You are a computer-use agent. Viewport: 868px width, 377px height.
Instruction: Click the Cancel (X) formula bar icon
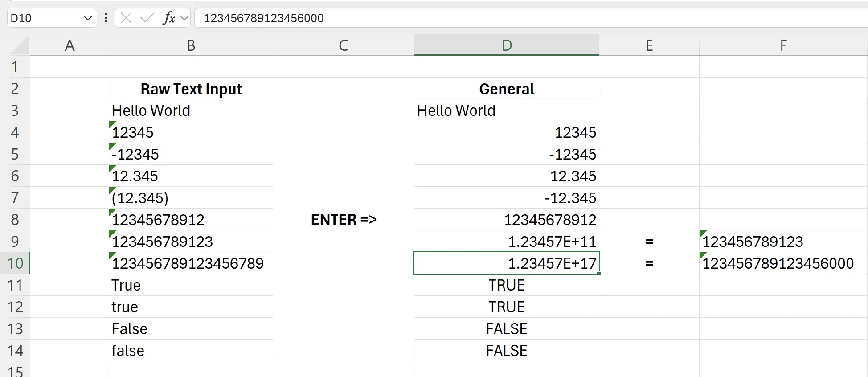(126, 18)
